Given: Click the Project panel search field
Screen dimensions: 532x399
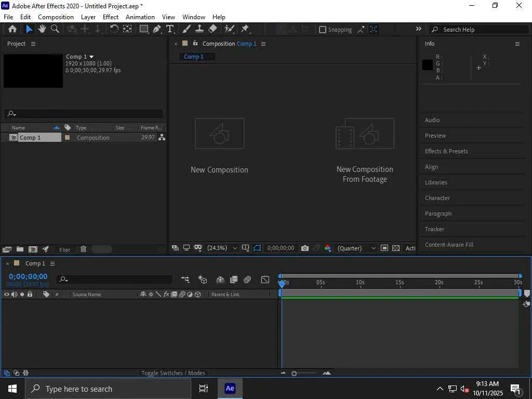Looking at the screenshot, I should tap(84, 113).
